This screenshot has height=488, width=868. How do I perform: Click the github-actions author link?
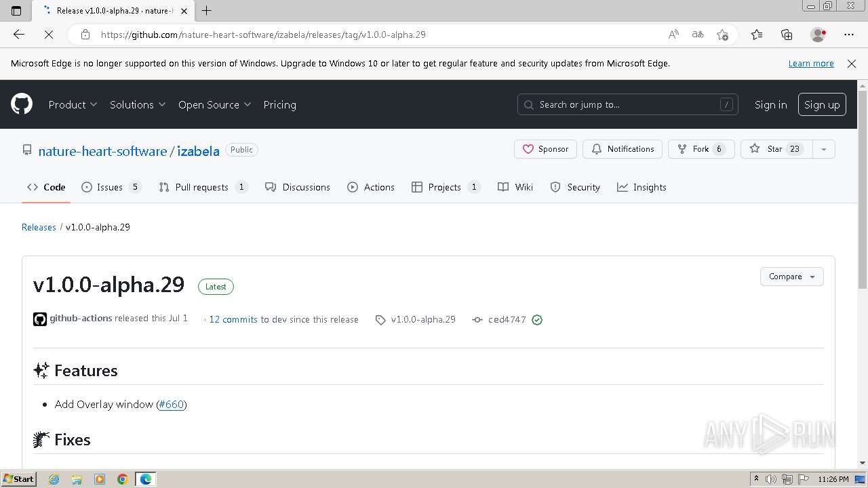pyautogui.click(x=81, y=318)
